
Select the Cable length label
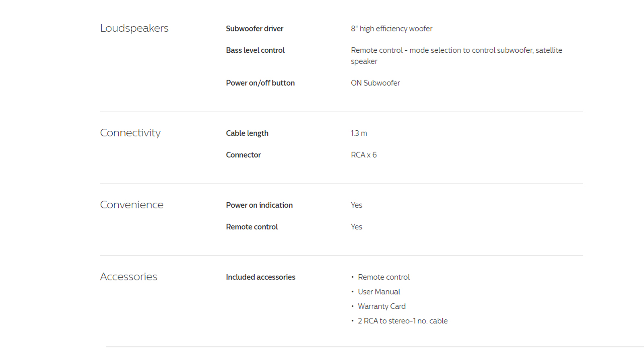click(247, 133)
